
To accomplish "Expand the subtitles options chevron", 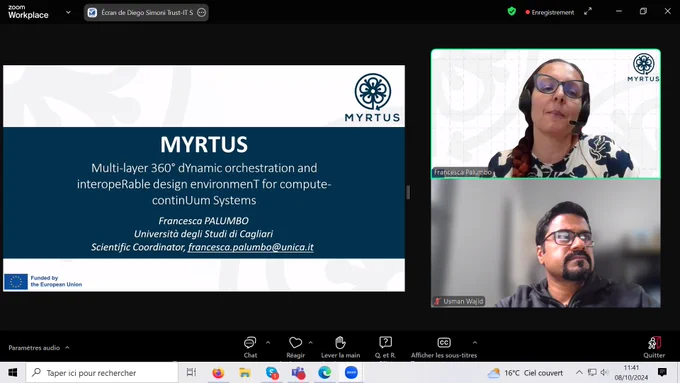I will tap(475, 343).
